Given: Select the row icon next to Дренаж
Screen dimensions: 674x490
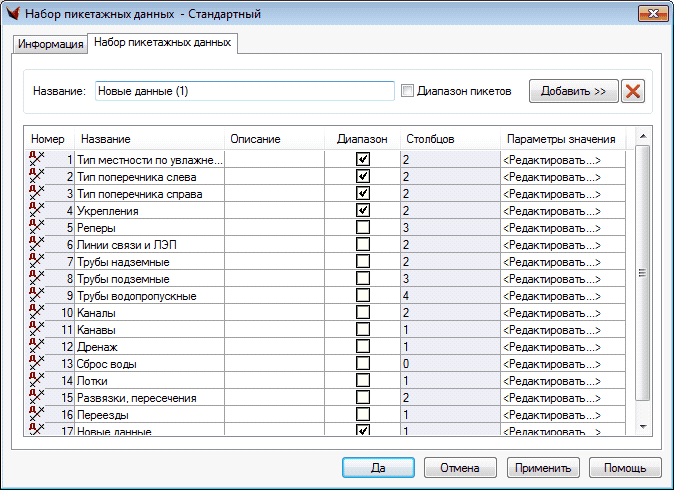Looking at the screenshot, I should (38, 346).
